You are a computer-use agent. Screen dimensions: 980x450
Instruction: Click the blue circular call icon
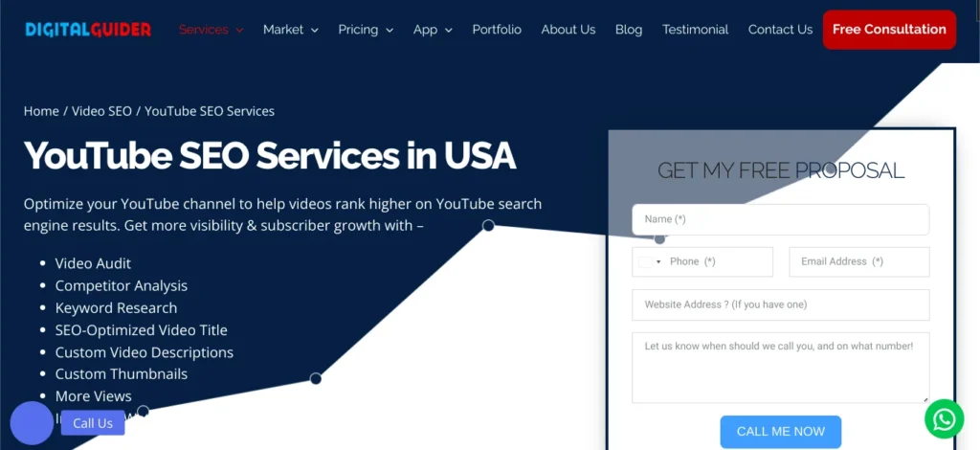(32, 423)
